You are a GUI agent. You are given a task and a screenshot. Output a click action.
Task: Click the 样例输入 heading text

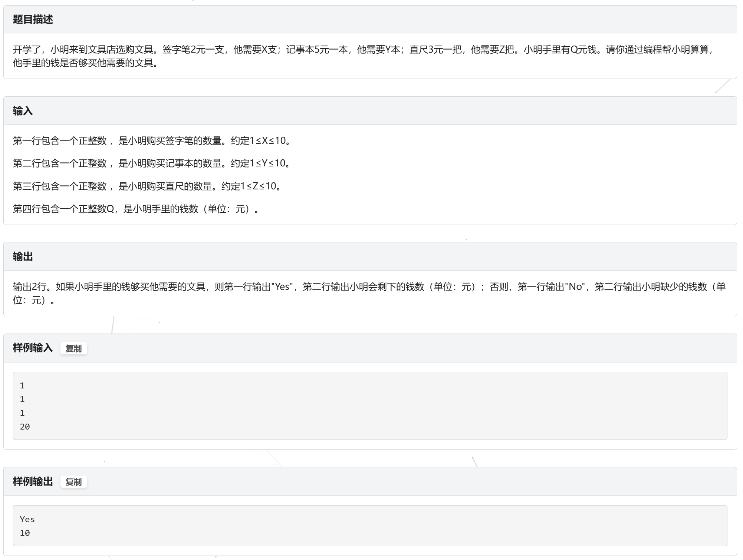[33, 348]
